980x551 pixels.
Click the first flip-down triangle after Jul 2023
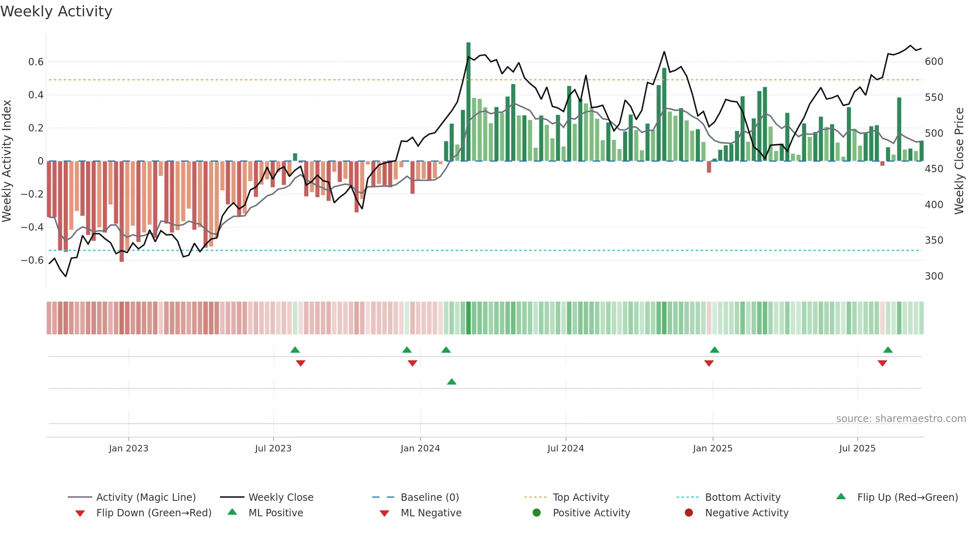pos(301,363)
